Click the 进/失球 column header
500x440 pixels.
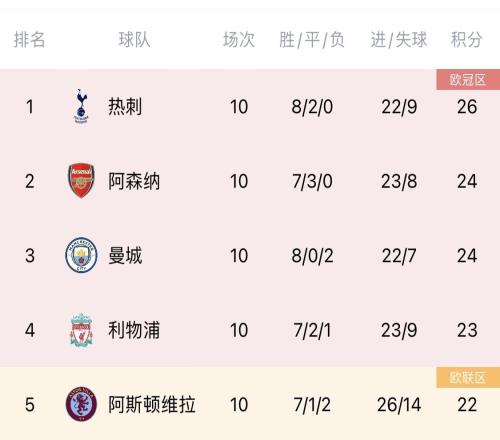pyautogui.click(x=399, y=40)
